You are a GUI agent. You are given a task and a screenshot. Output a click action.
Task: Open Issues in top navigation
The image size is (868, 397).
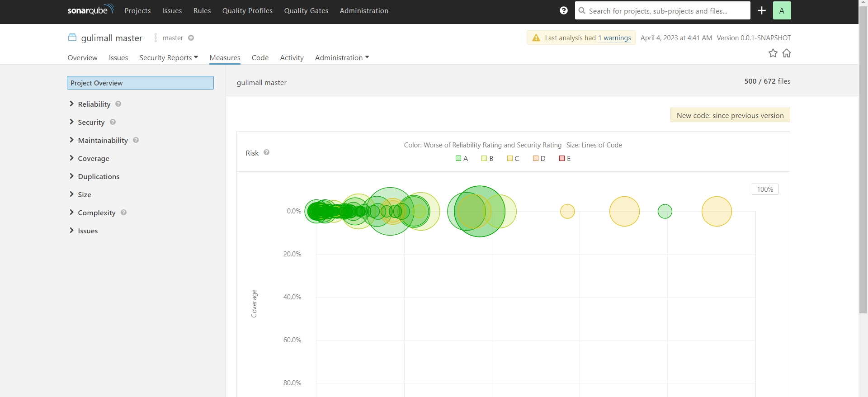tap(172, 10)
